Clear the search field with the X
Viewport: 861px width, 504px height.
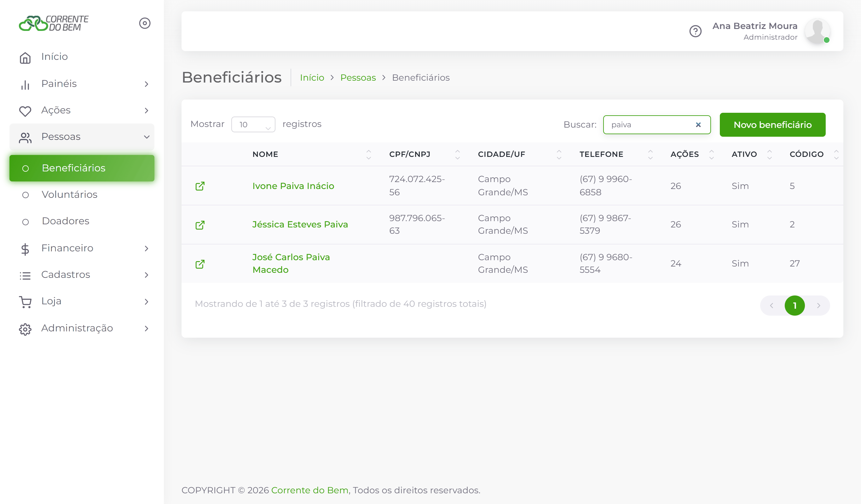[x=698, y=125]
